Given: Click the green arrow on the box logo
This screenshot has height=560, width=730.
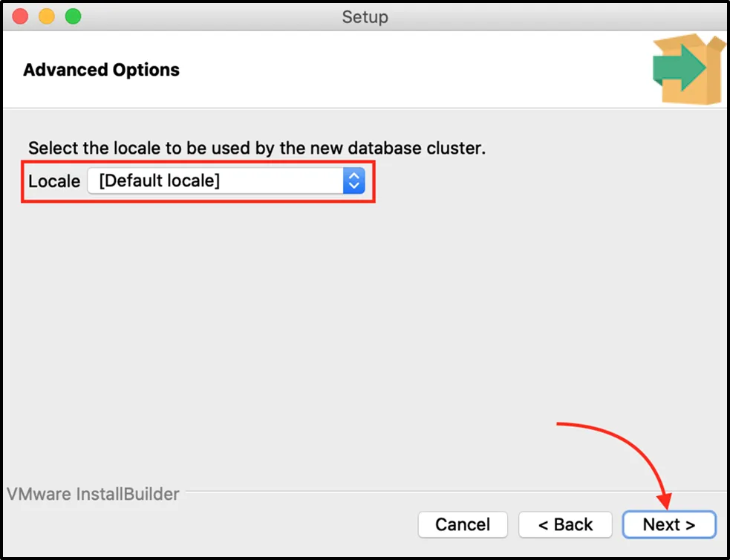Looking at the screenshot, I should click(x=679, y=68).
